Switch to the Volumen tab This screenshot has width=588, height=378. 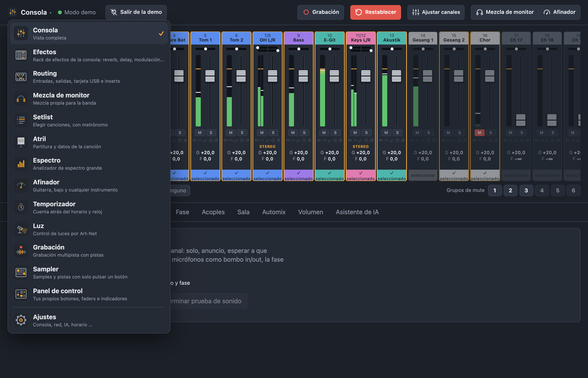click(310, 212)
